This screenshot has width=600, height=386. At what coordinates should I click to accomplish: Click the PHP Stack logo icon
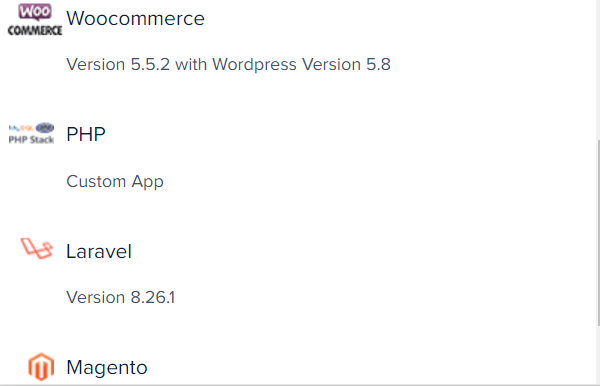31,134
